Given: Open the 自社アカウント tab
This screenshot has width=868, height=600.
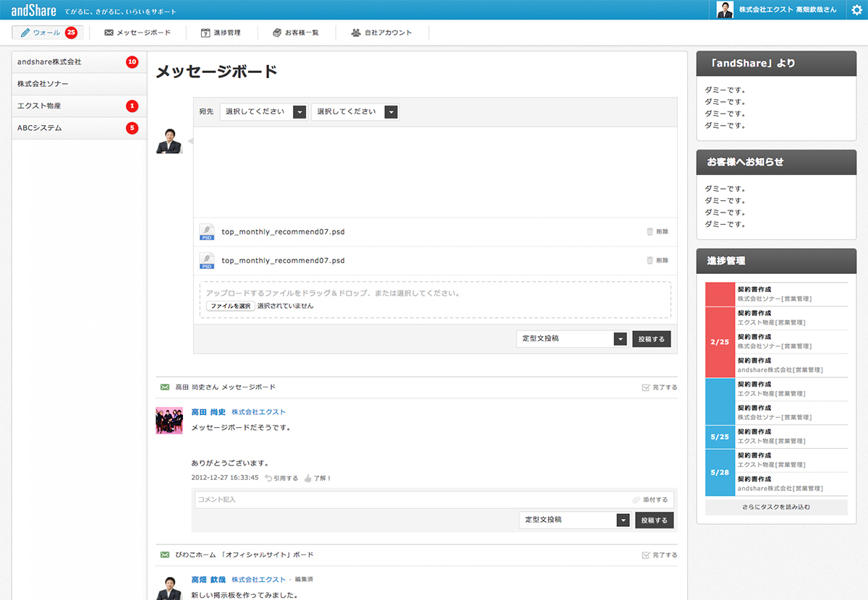Looking at the screenshot, I should (381, 33).
